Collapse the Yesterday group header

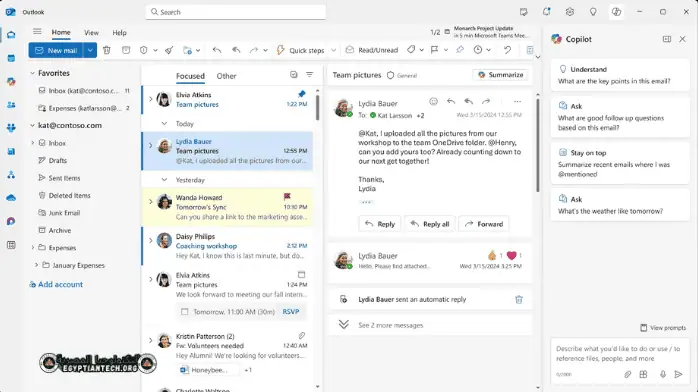click(164, 180)
